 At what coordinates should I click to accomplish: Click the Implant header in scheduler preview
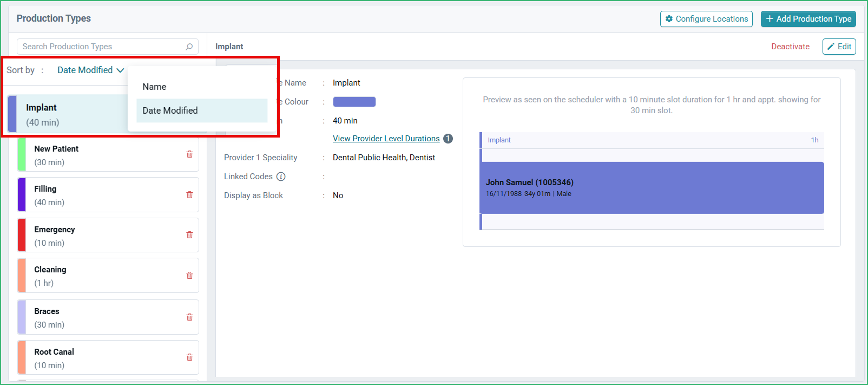click(499, 140)
